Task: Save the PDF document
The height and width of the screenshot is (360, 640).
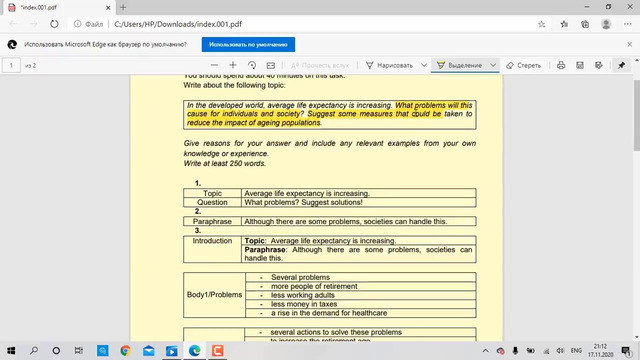Action: click(x=580, y=65)
